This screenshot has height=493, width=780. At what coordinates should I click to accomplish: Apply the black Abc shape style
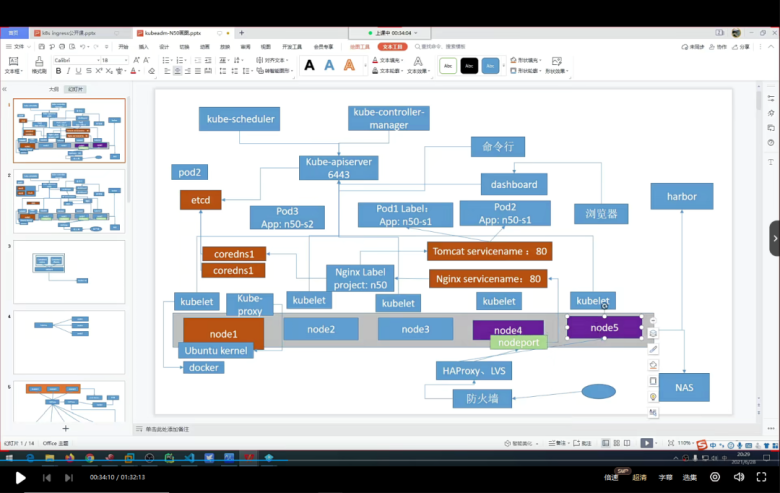pos(469,66)
